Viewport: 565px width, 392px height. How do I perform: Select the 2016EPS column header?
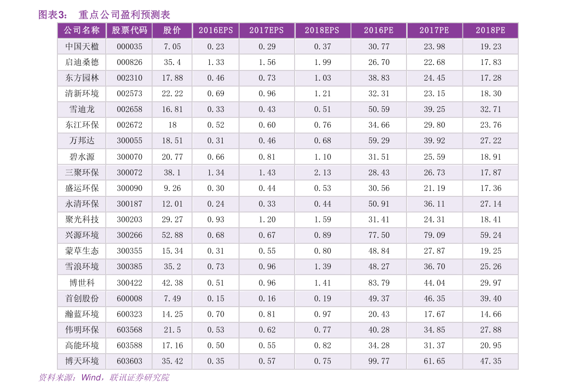216,30
